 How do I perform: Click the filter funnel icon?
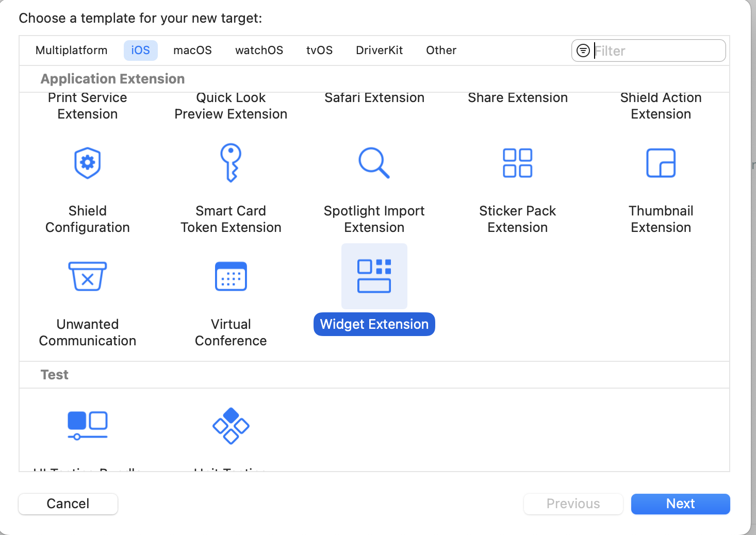(583, 50)
